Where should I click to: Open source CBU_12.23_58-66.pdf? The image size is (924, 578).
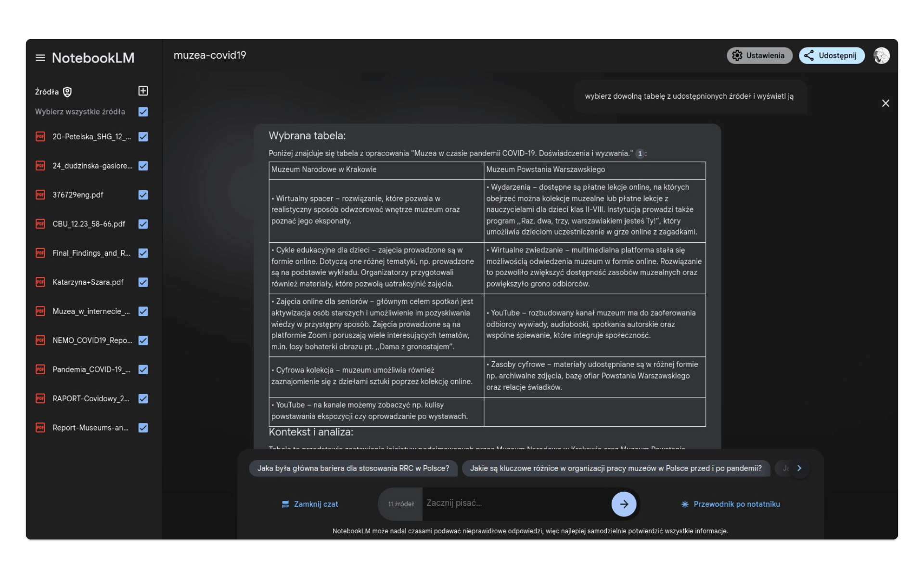coord(89,224)
